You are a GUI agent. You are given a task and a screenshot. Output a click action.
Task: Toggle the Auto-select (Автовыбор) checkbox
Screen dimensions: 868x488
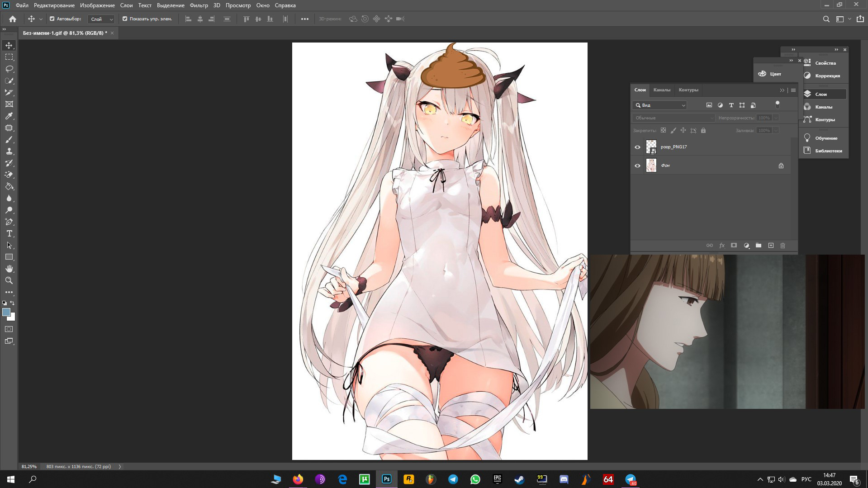pyautogui.click(x=52, y=19)
